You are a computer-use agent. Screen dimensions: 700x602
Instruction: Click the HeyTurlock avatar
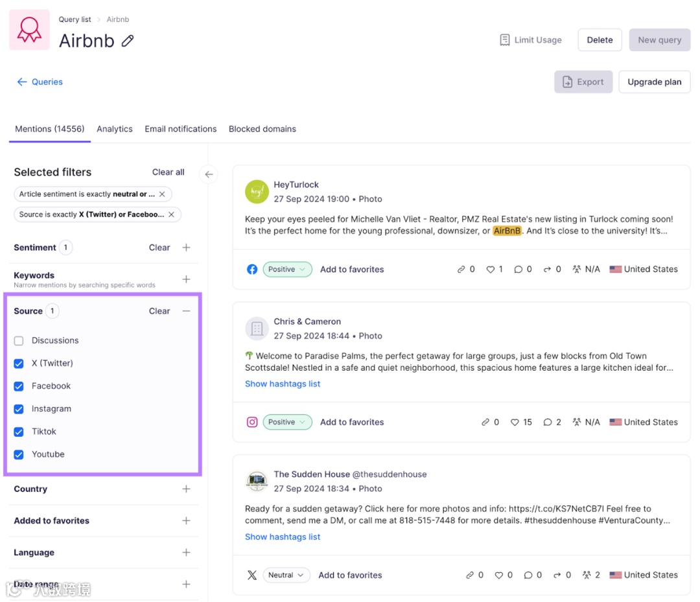point(257,191)
